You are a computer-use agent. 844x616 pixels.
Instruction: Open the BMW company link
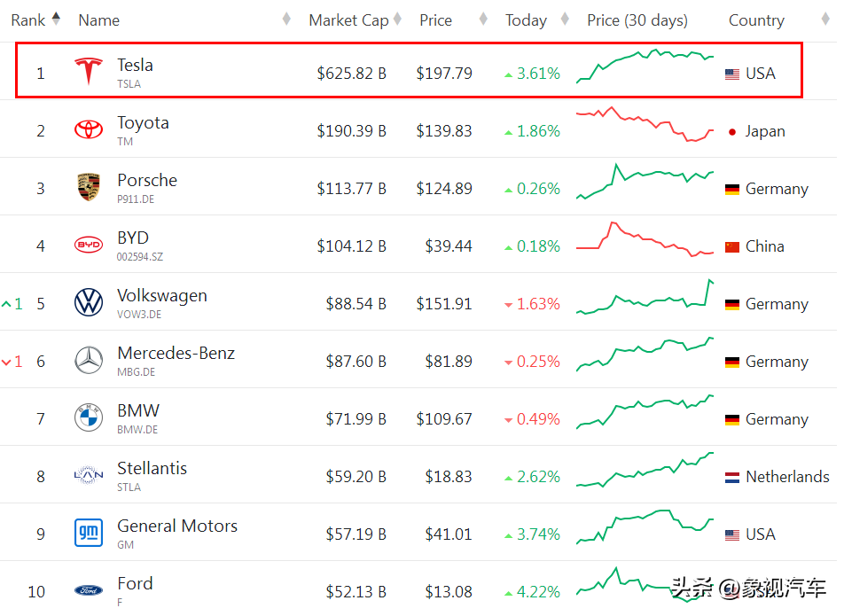(138, 410)
